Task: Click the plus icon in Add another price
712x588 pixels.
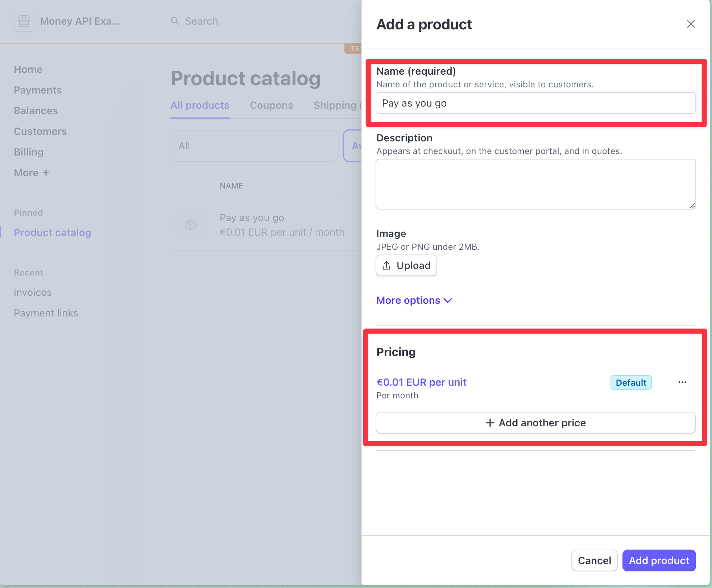Action: click(490, 423)
